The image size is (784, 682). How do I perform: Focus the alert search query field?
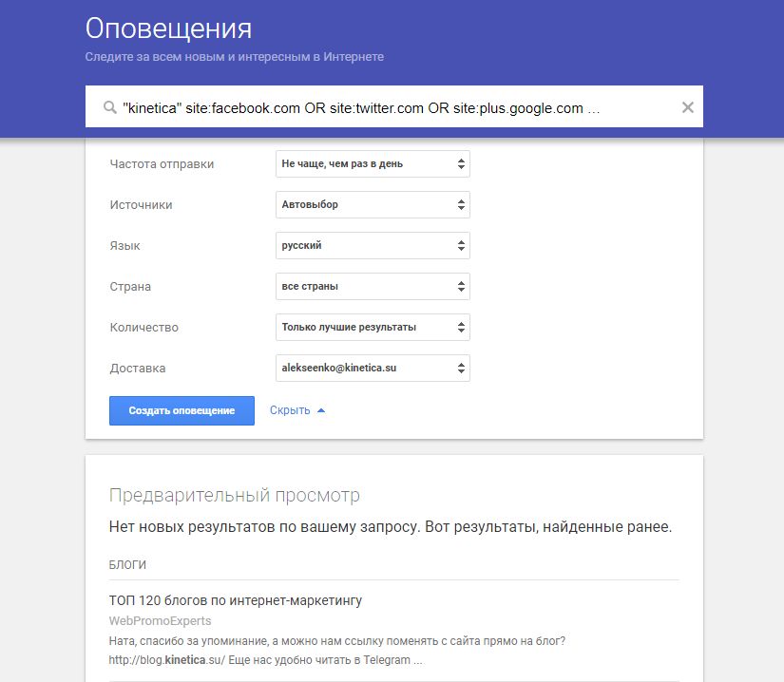[x=394, y=106]
